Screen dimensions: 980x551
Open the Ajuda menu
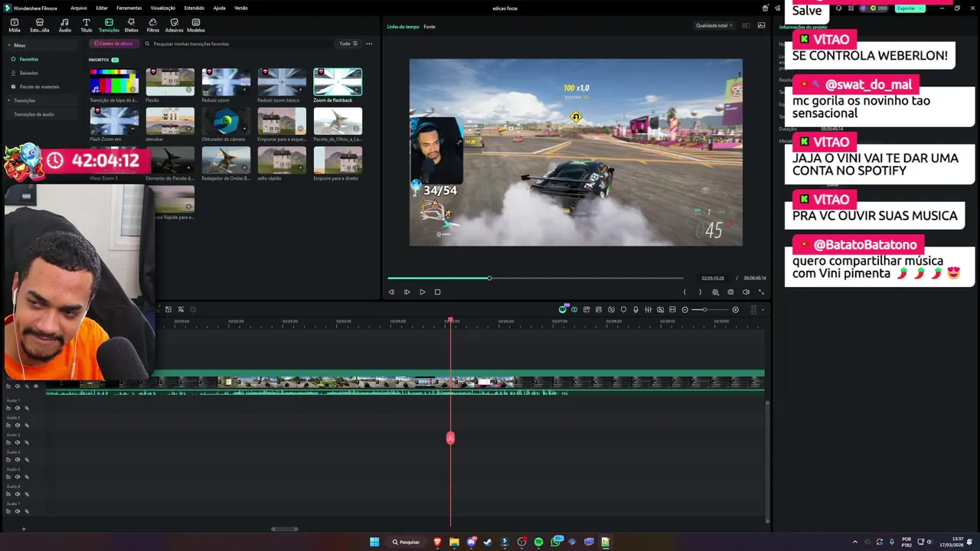point(219,8)
